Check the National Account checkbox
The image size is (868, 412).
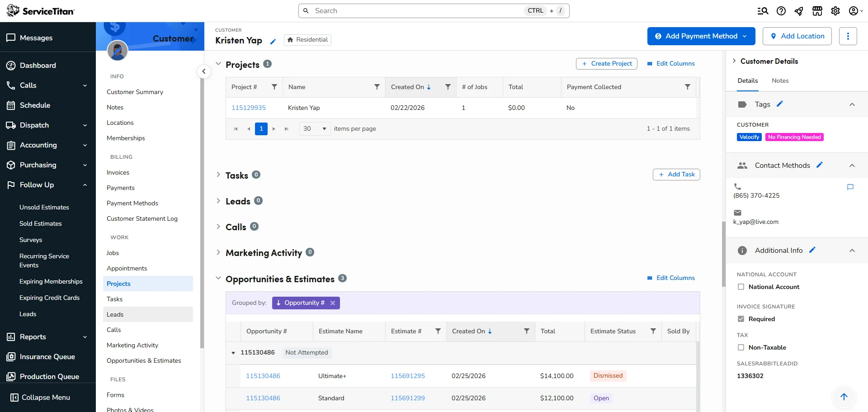click(741, 287)
